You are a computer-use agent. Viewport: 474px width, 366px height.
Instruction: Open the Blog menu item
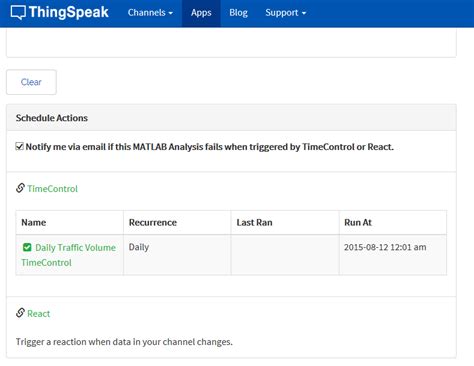pyautogui.click(x=238, y=13)
